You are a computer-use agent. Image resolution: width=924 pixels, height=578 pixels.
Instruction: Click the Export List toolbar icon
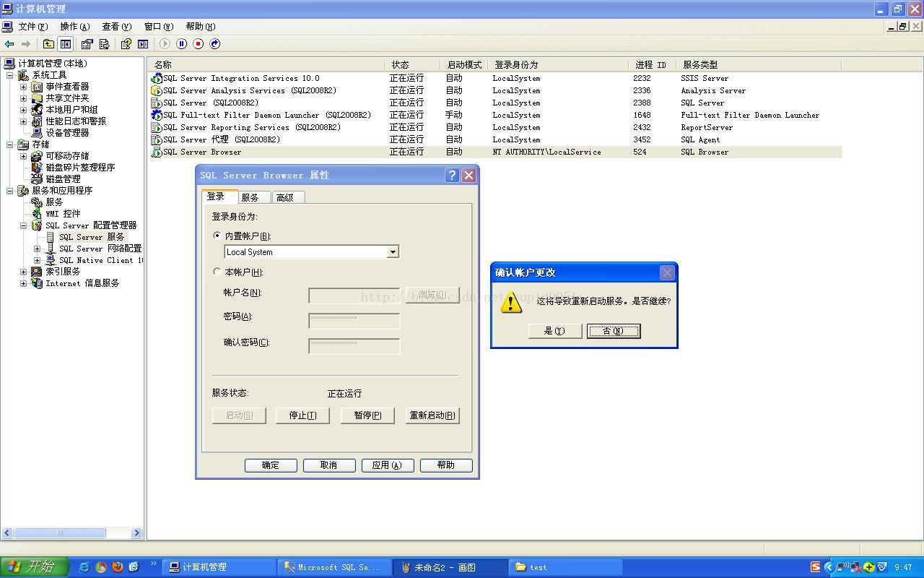point(104,44)
